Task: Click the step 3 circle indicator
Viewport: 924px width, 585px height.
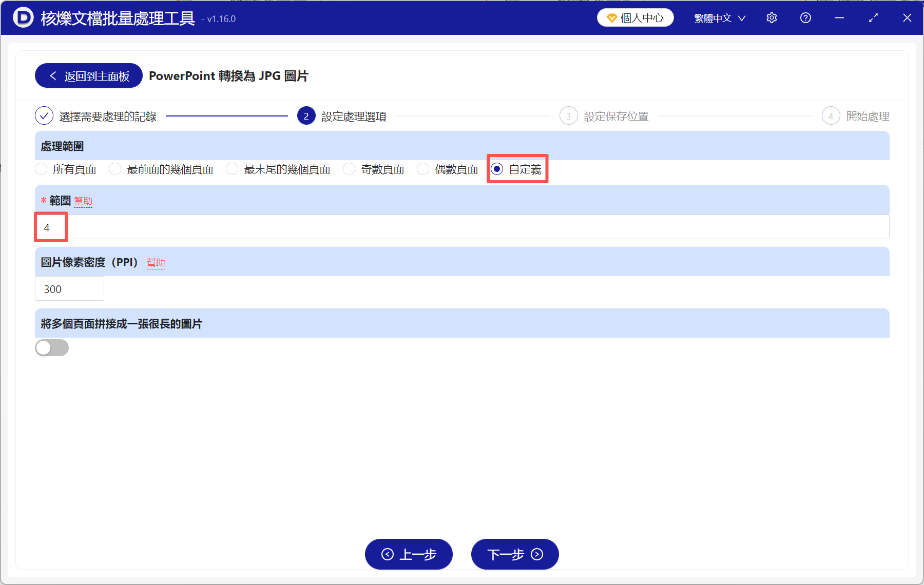Action: 569,116
